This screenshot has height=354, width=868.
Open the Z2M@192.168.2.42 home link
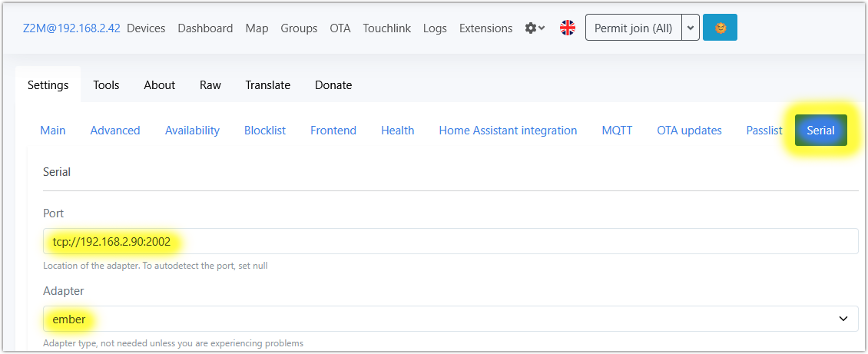[71, 28]
